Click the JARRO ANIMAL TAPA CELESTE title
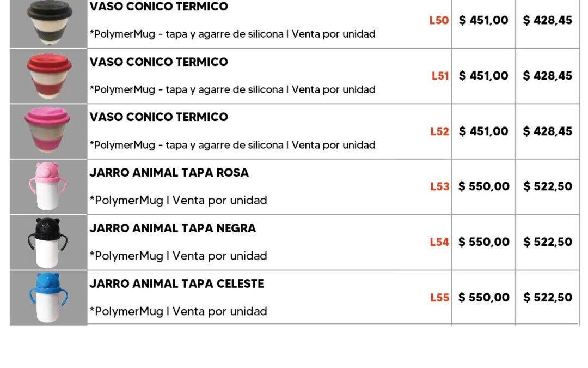The width and height of the screenshot is (588, 368). [176, 284]
